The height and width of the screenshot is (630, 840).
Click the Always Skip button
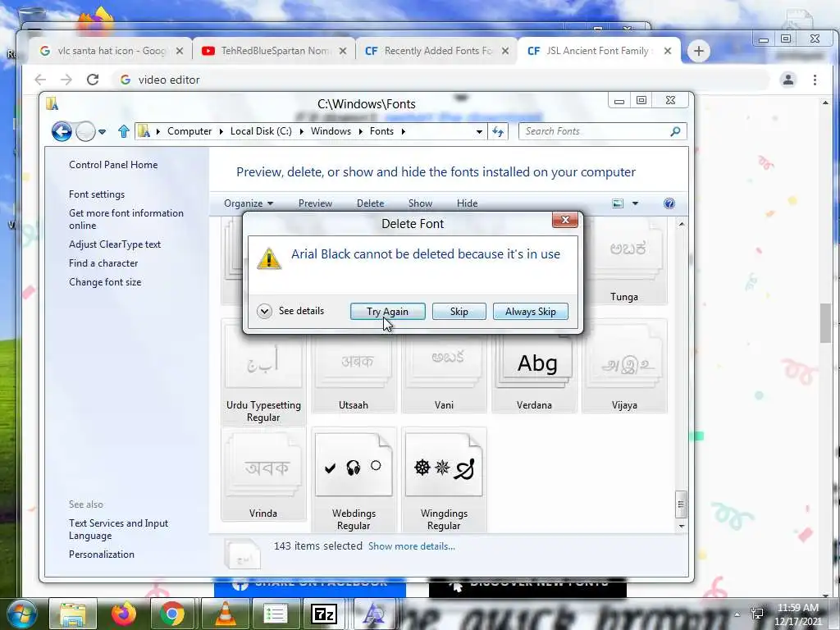[x=531, y=311]
